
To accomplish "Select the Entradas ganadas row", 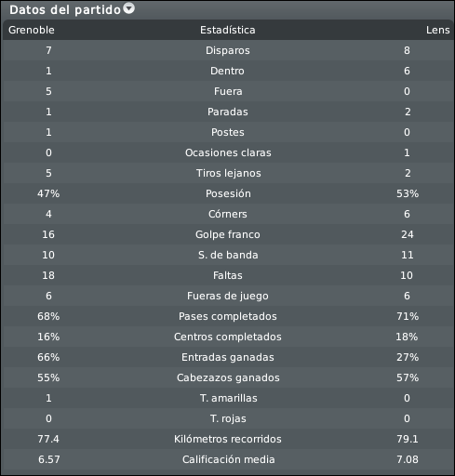I will (228, 357).
